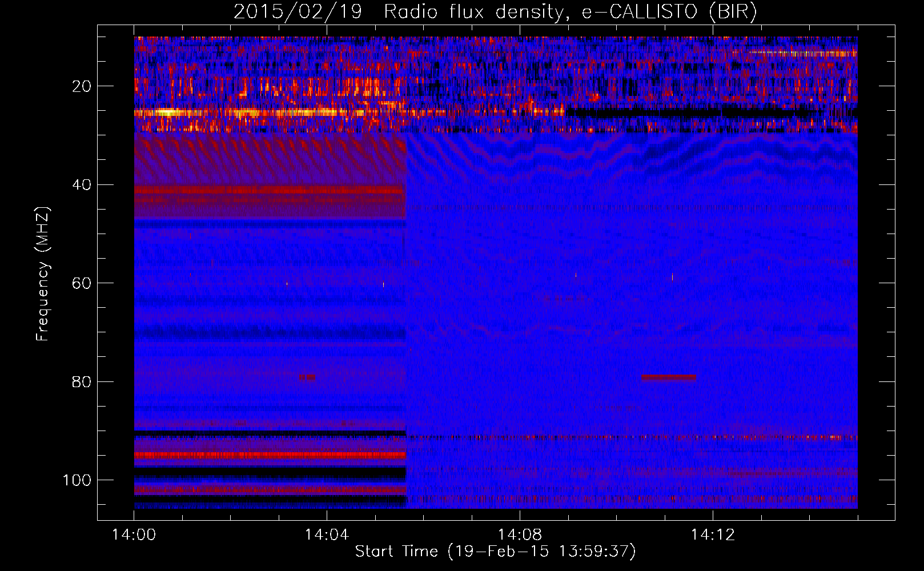Click the 14:12 time tick label
924x571 pixels.
coord(713,535)
